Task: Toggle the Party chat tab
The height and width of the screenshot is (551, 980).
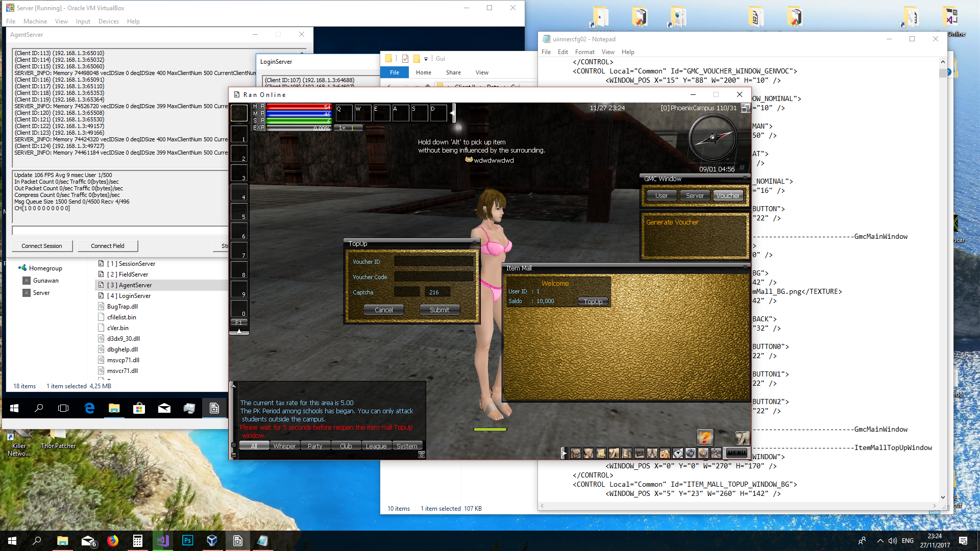Action: pos(314,445)
